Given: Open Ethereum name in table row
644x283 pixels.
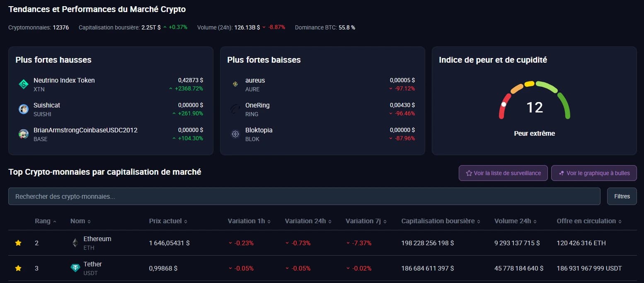Looking at the screenshot, I should (x=97, y=239).
